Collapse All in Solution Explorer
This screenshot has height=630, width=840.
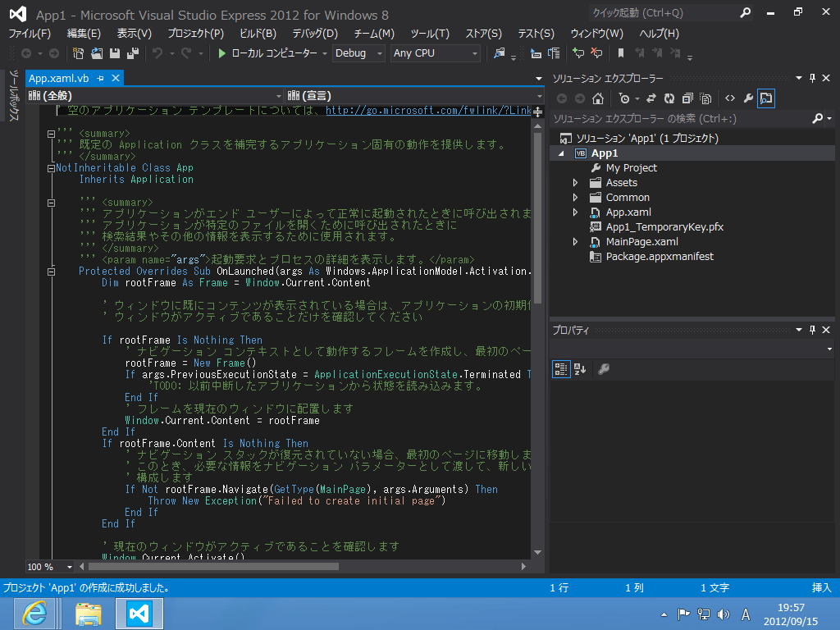coord(687,98)
